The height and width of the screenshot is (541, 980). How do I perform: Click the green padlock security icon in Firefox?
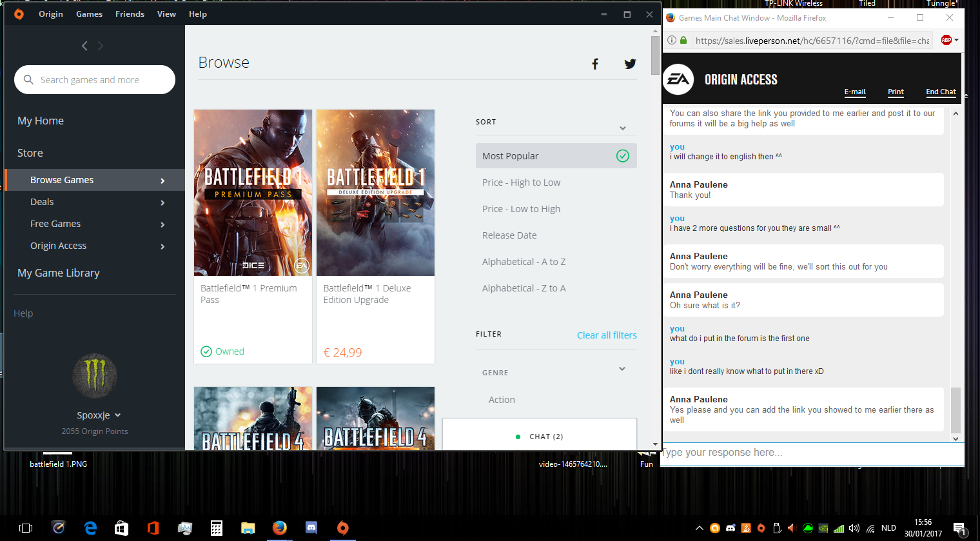pyautogui.click(x=683, y=40)
